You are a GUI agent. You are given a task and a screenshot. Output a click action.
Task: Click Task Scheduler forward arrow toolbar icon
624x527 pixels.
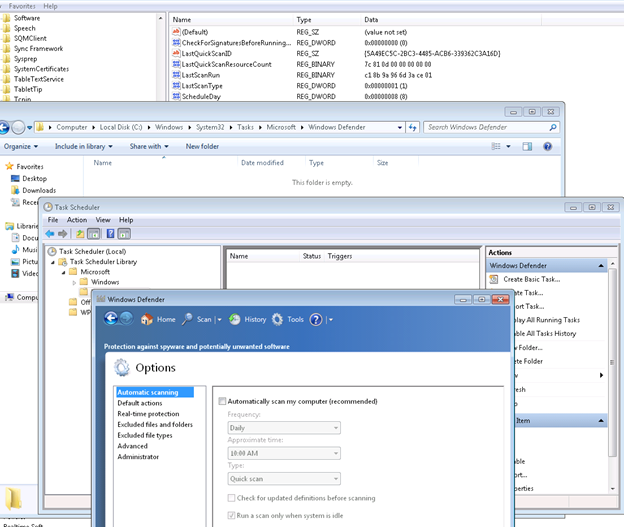(62, 234)
